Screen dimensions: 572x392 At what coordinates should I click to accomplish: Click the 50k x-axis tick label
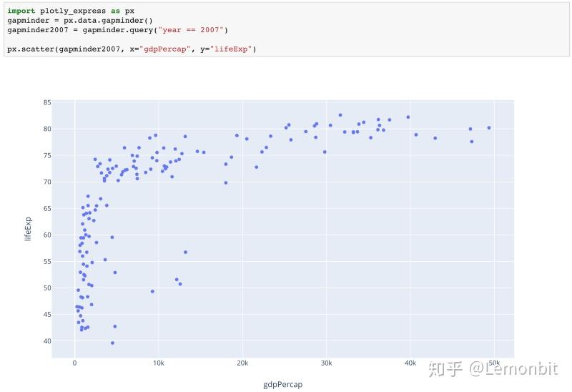point(493,363)
